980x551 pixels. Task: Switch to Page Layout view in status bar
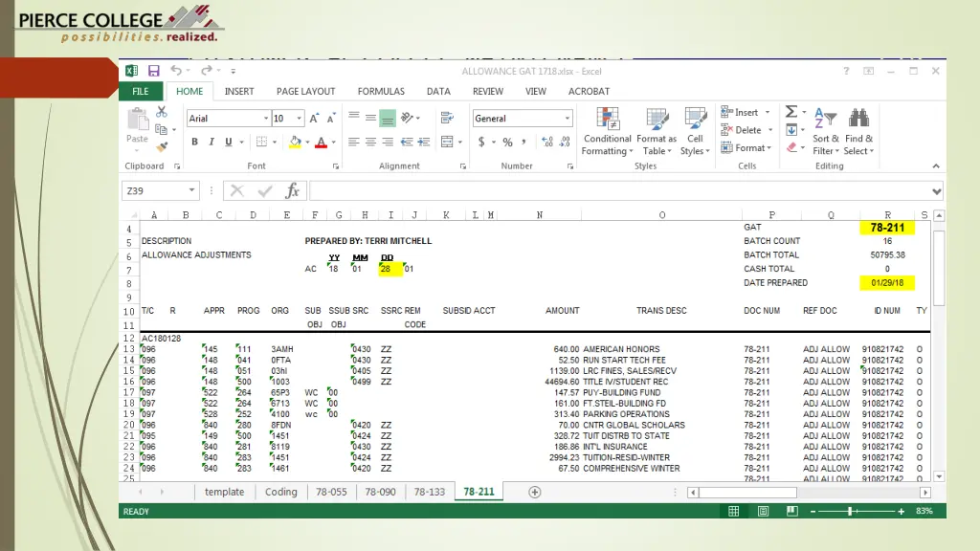[763, 511]
